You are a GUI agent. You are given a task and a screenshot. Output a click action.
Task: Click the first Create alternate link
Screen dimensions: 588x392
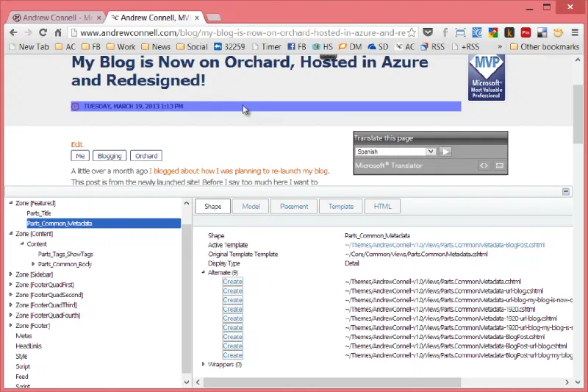click(x=232, y=282)
